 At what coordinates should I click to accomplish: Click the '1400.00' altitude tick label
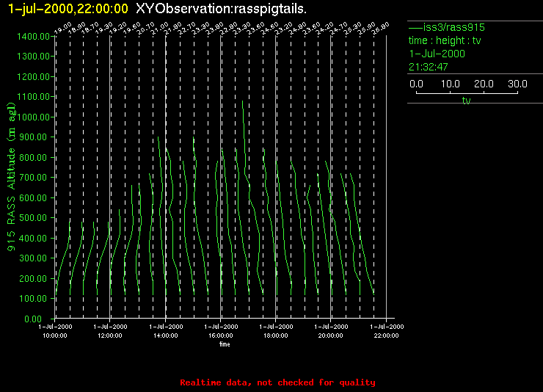[x=33, y=37]
